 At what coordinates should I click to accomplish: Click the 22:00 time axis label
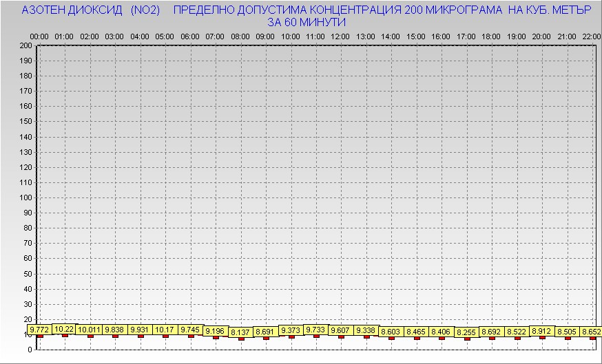pyautogui.click(x=591, y=36)
